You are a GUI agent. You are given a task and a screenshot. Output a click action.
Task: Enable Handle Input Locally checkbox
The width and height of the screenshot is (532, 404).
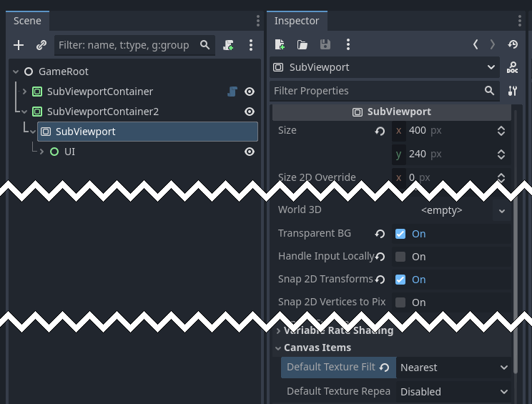click(x=400, y=257)
